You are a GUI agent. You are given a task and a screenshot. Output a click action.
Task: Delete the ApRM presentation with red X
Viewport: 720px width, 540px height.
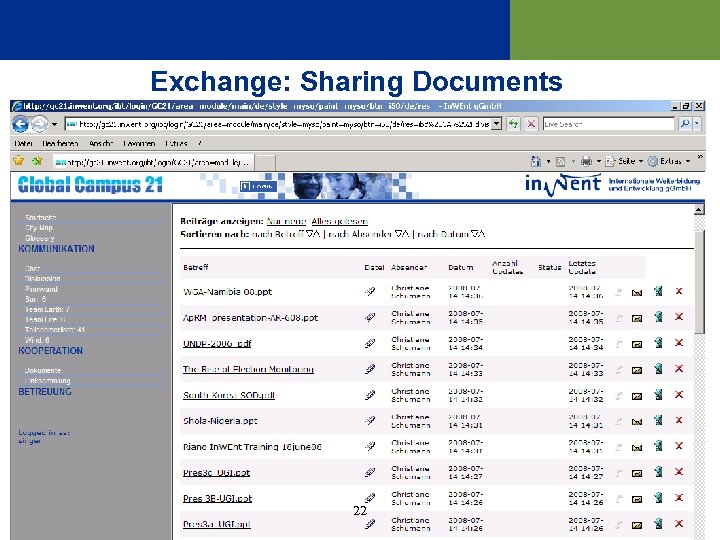679,317
